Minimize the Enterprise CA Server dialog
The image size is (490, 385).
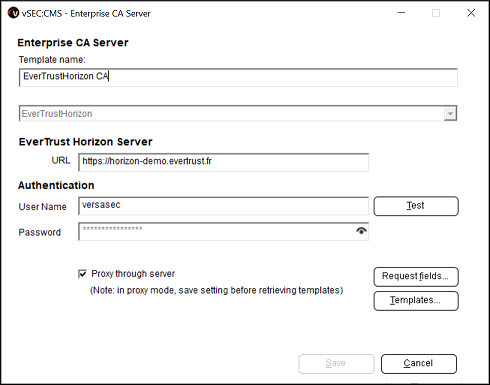401,13
